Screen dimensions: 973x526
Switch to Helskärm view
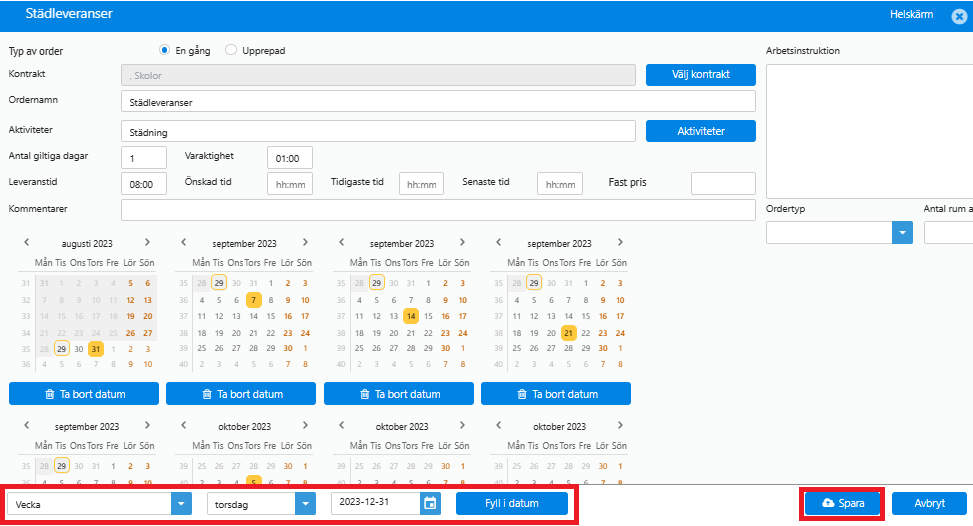(911, 14)
